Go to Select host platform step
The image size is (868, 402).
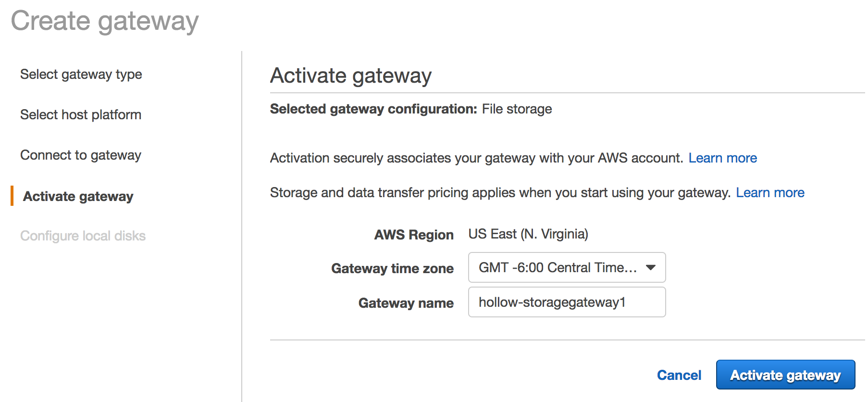click(81, 115)
